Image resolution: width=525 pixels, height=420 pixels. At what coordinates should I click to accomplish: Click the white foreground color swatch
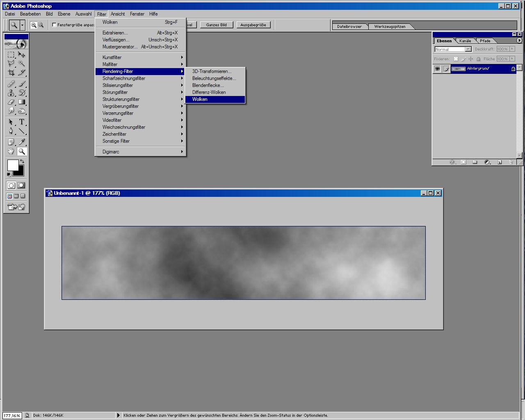click(12, 165)
